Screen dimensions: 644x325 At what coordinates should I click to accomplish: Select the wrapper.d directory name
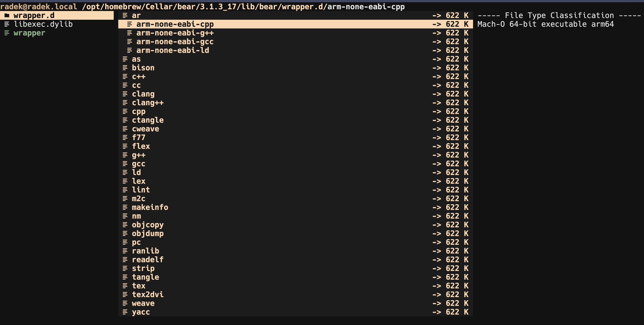coord(34,16)
